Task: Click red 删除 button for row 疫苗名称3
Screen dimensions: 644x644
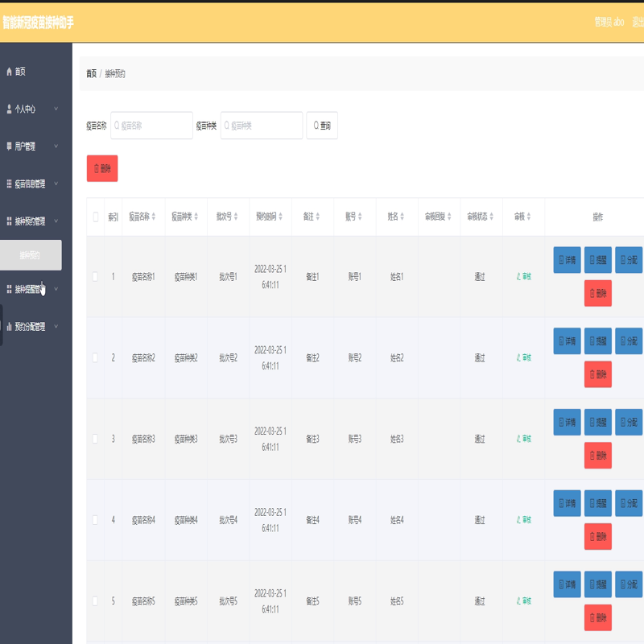Action: 598,456
